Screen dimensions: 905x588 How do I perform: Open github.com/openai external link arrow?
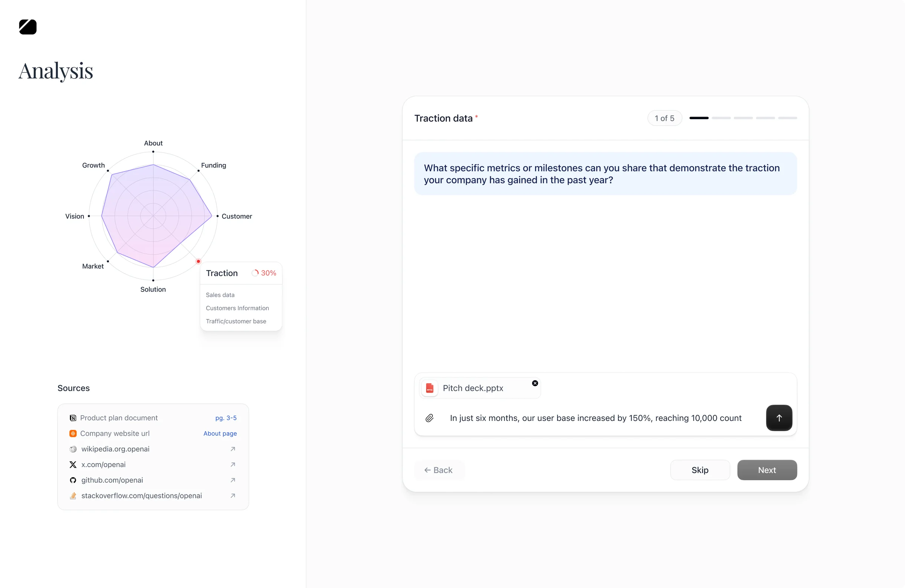[233, 480]
